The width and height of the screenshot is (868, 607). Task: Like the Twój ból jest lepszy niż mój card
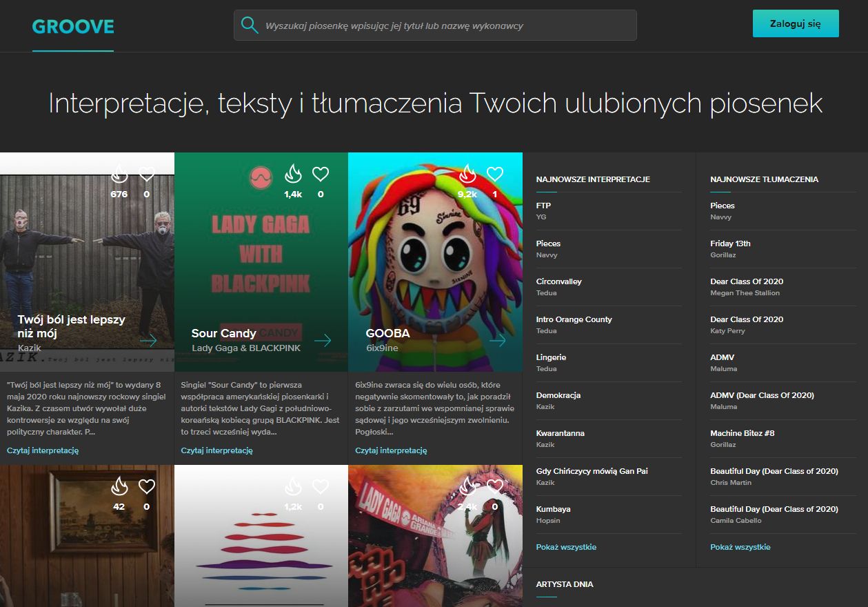147,174
